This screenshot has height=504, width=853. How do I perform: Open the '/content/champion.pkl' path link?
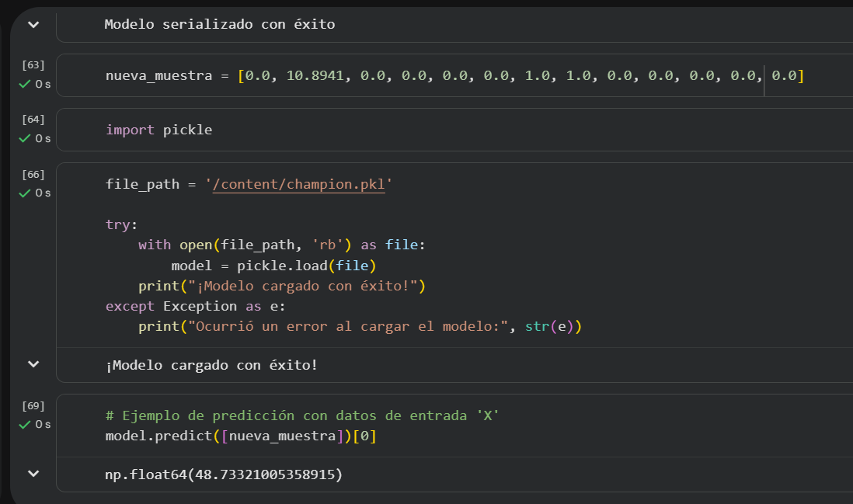point(298,184)
